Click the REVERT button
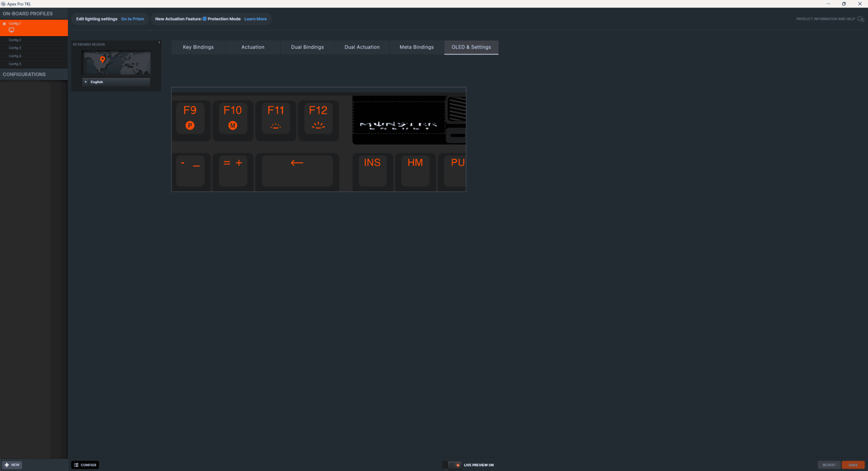 (829, 465)
